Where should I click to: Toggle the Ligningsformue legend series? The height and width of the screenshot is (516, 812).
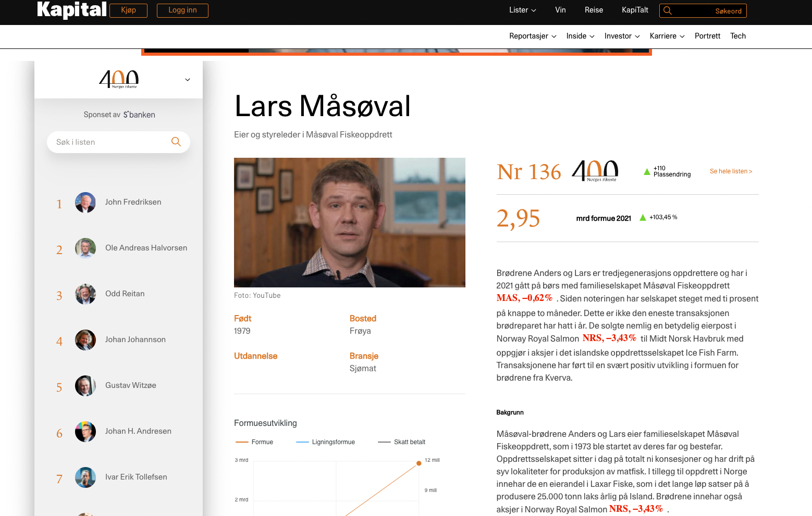coord(326,442)
